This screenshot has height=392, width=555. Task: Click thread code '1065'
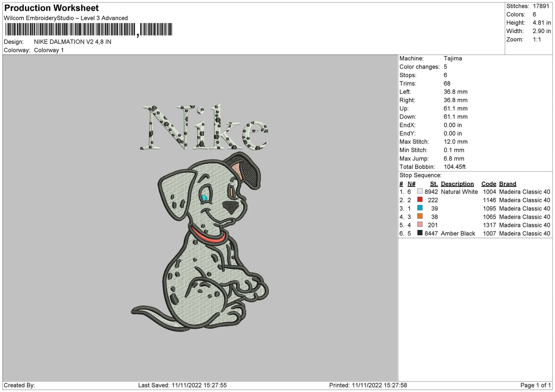point(490,217)
